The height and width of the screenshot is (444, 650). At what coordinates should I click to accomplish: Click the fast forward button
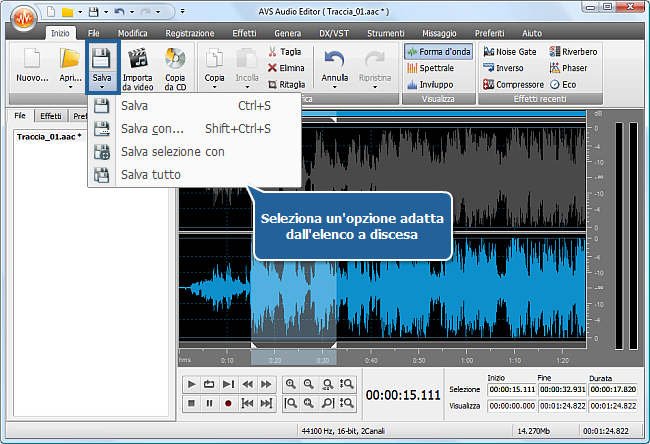coord(266,384)
